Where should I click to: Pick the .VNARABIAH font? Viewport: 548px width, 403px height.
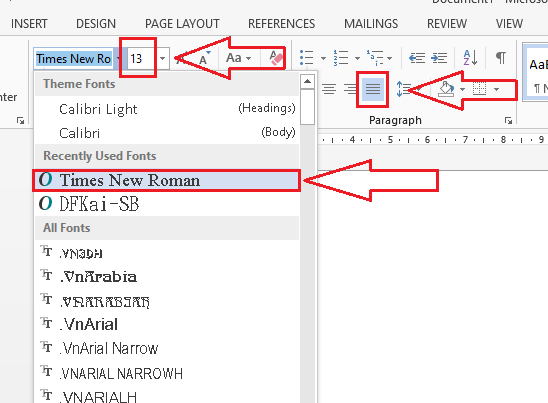(167, 301)
